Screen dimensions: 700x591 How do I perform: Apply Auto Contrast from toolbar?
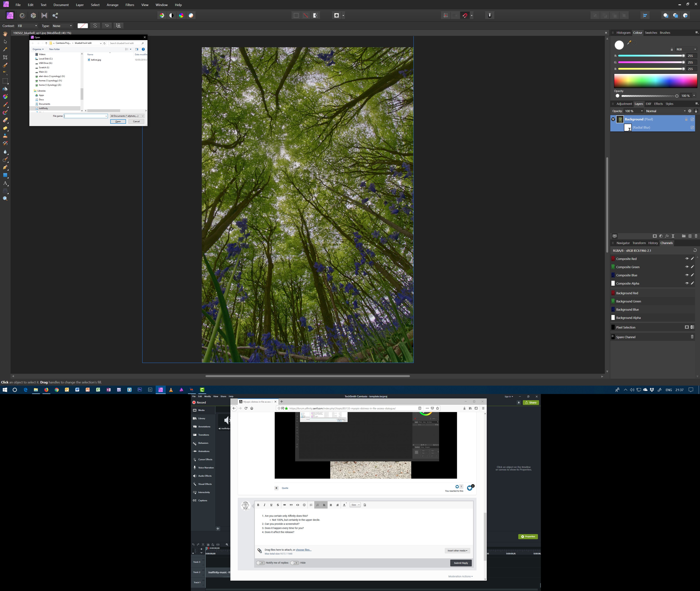pyautogui.click(x=171, y=15)
